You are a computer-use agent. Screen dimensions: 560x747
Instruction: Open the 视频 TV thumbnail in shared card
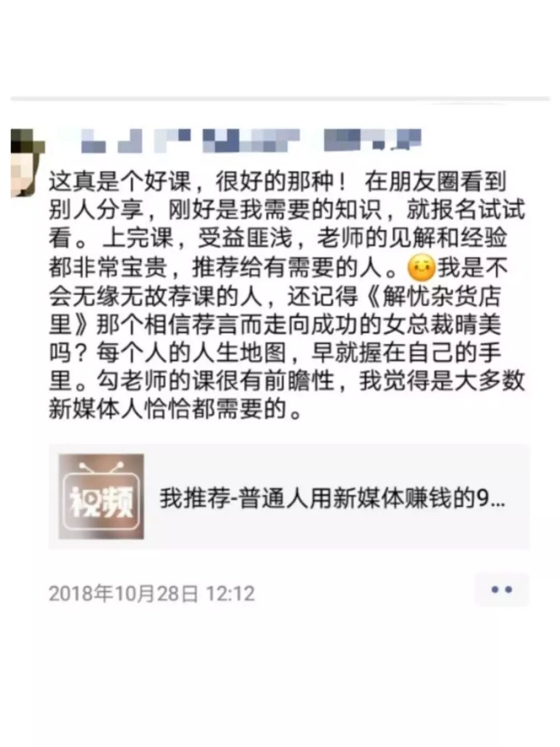tap(101, 496)
